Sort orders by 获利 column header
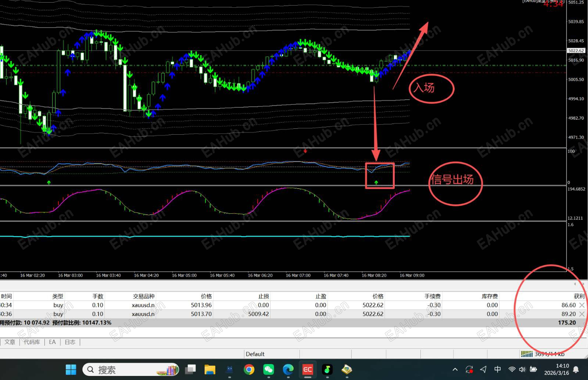Image resolution: width=588 pixels, height=380 pixels. (x=579, y=296)
